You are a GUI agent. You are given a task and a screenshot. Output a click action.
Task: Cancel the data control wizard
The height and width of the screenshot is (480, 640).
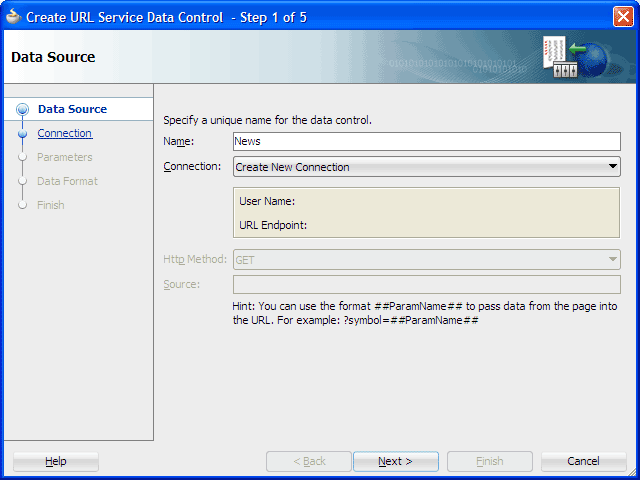pyautogui.click(x=583, y=461)
